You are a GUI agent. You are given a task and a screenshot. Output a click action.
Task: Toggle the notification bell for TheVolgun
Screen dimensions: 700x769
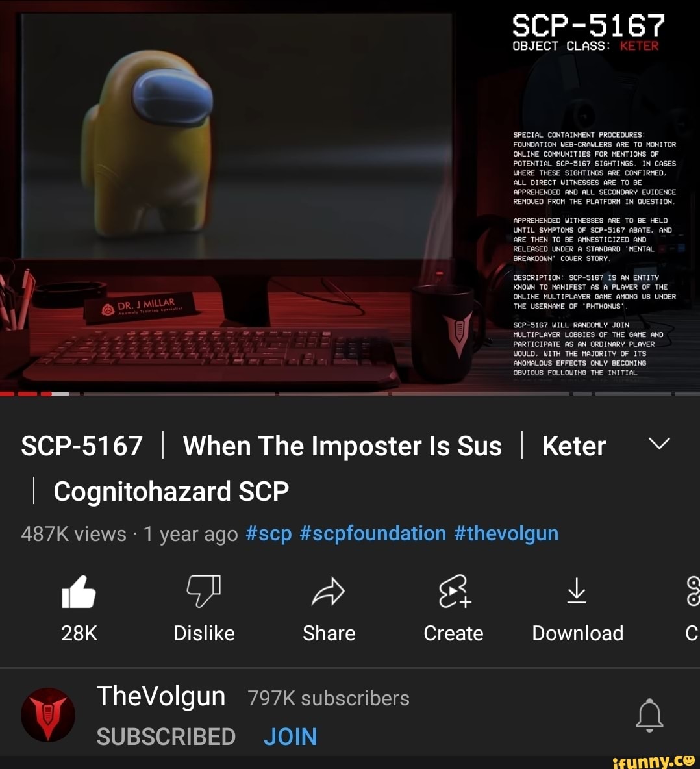click(649, 715)
